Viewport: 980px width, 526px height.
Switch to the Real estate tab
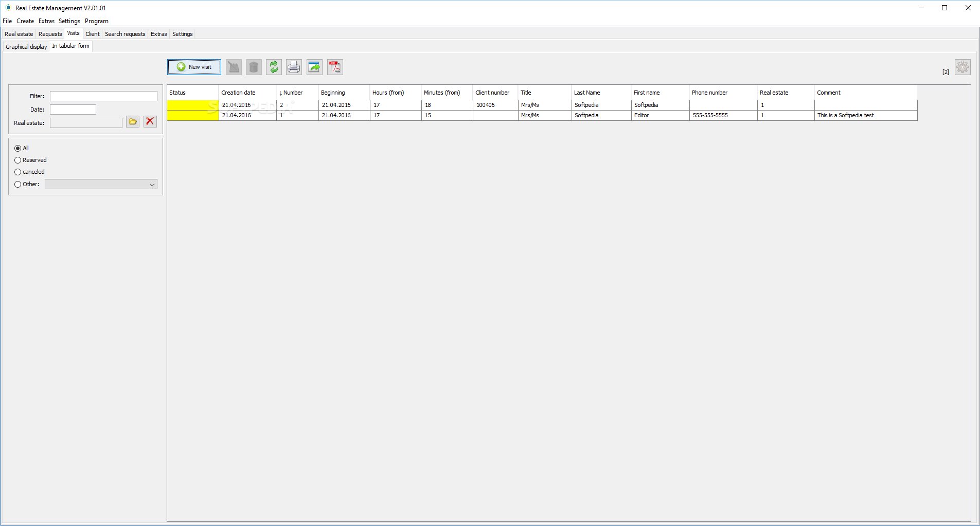coord(19,34)
